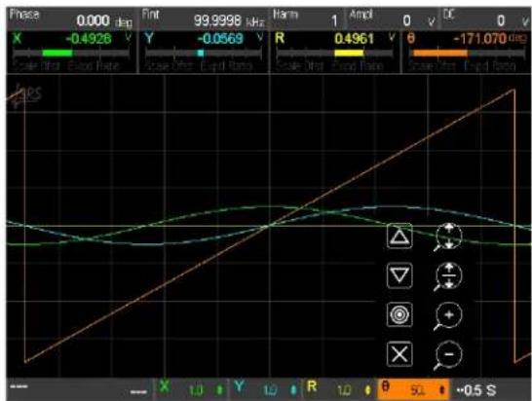Tap the X scale up/down arrows
The image size is (532, 401).
click(x=219, y=390)
